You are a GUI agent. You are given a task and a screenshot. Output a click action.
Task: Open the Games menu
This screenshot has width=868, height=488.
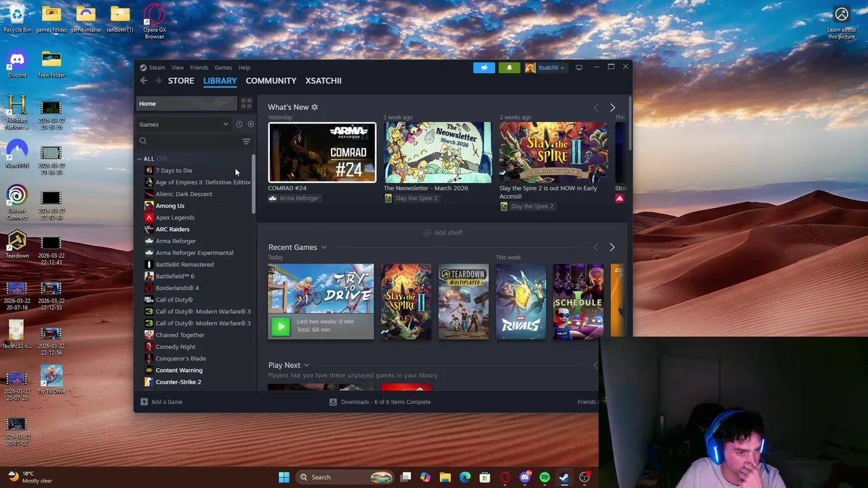pos(223,67)
